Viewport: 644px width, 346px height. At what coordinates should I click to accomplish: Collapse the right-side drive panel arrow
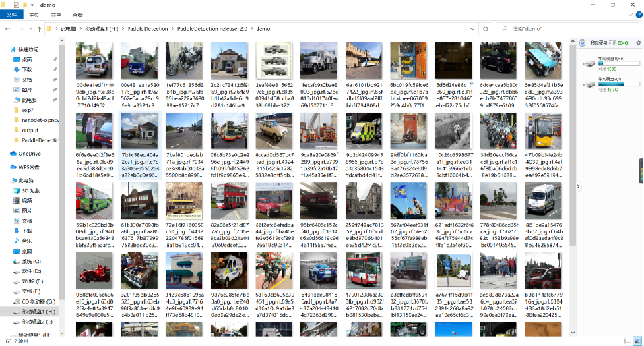pos(578,187)
